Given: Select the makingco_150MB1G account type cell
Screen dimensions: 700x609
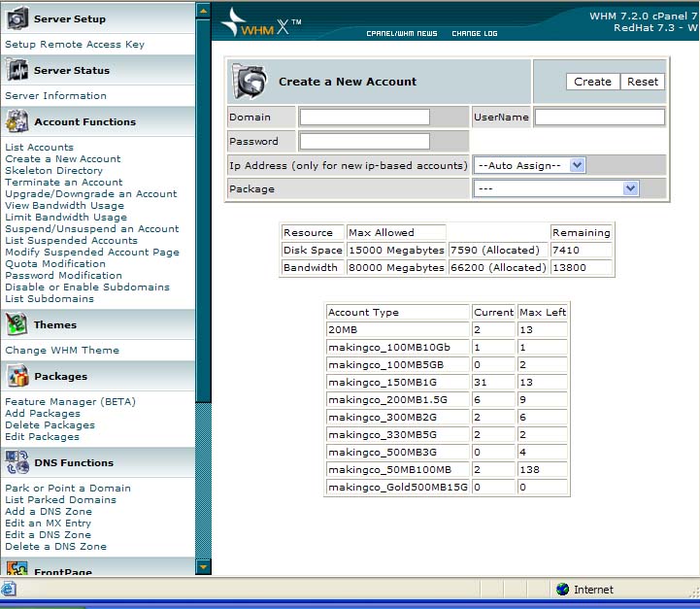Looking at the screenshot, I should click(397, 382).
